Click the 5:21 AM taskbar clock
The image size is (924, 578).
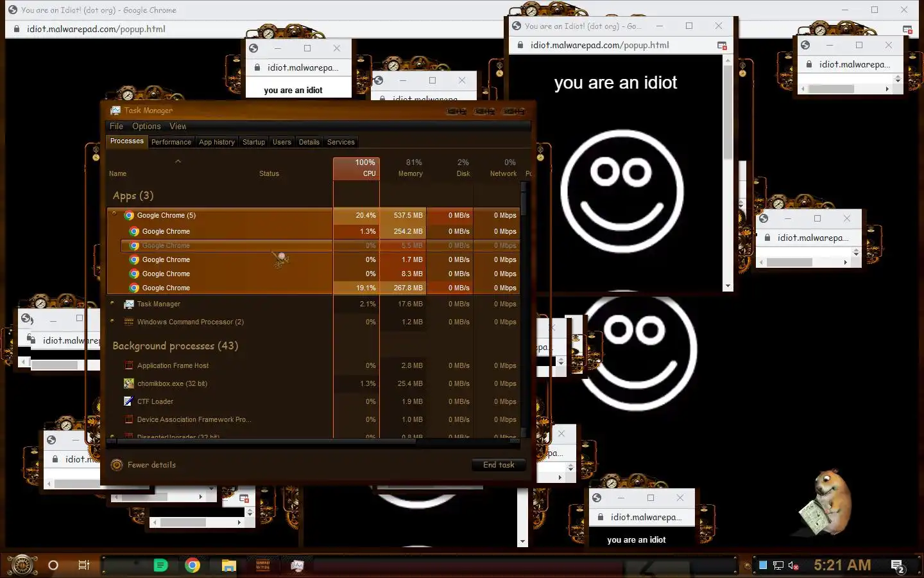[843, 565]
